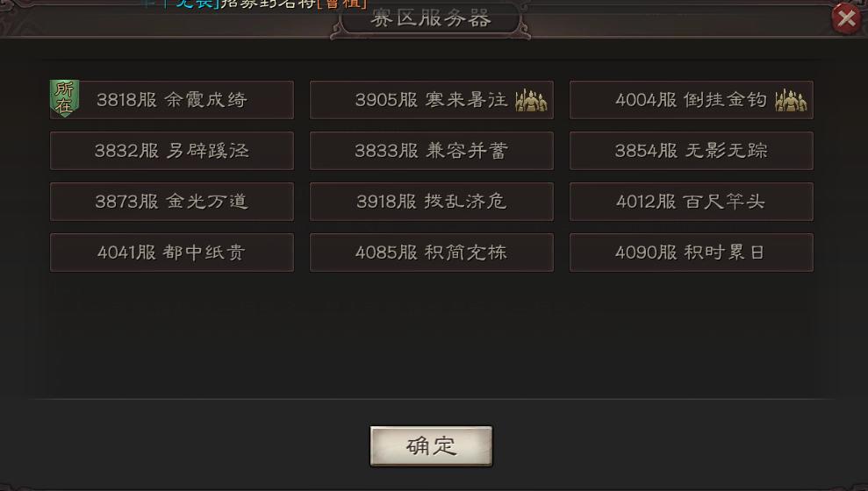Viewport: 868px width, 491px height.
Task: Click the soldiers icon on server 4004
Action: pyautogui.click(x=791, y=101)
